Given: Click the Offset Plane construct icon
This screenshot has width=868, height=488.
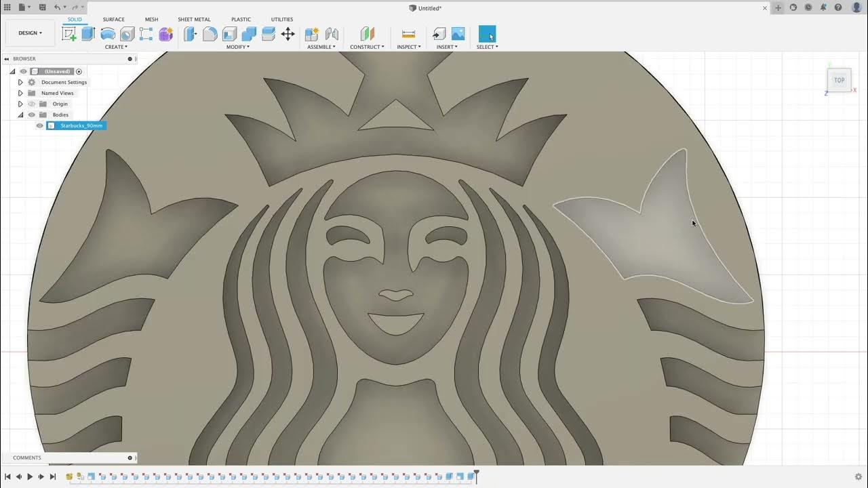Looking at the screenshot, I should click(367, 34).
